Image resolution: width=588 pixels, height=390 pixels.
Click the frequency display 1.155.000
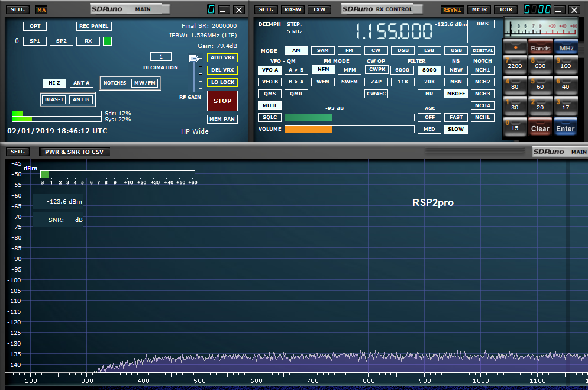394,31
